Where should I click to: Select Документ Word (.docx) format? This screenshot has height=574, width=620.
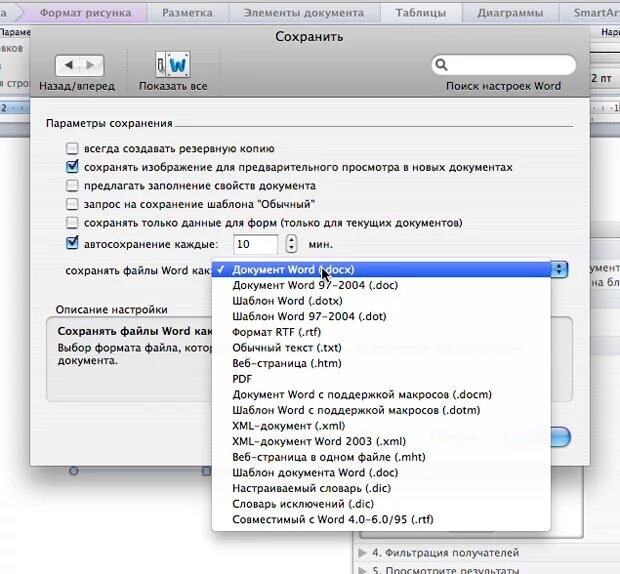382,270
